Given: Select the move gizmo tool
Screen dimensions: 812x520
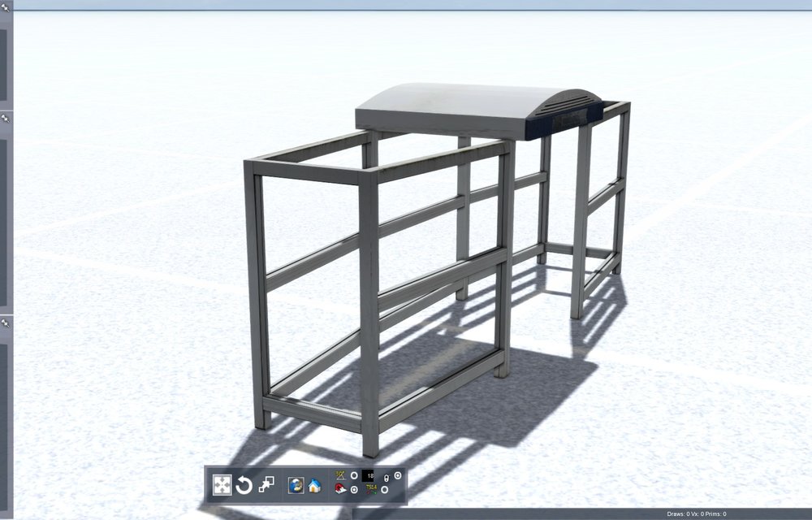Looking at the screenshot, I should (x=222, y=485).
